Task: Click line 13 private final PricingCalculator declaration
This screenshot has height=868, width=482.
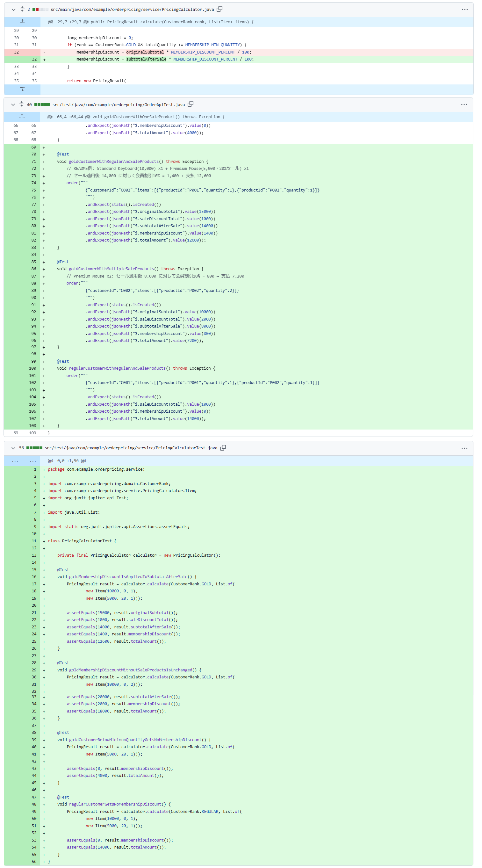Action: pyautogui.click(x=139, y=555)
